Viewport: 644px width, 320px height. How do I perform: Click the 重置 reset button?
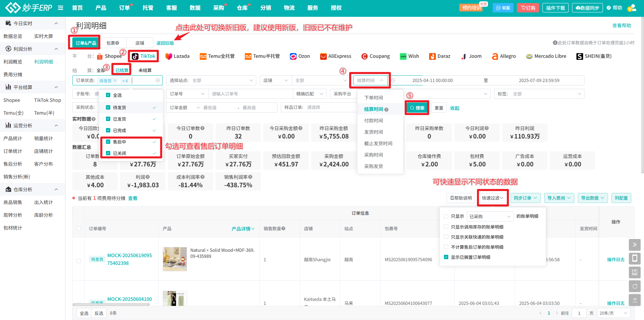[x=439, y=108]
